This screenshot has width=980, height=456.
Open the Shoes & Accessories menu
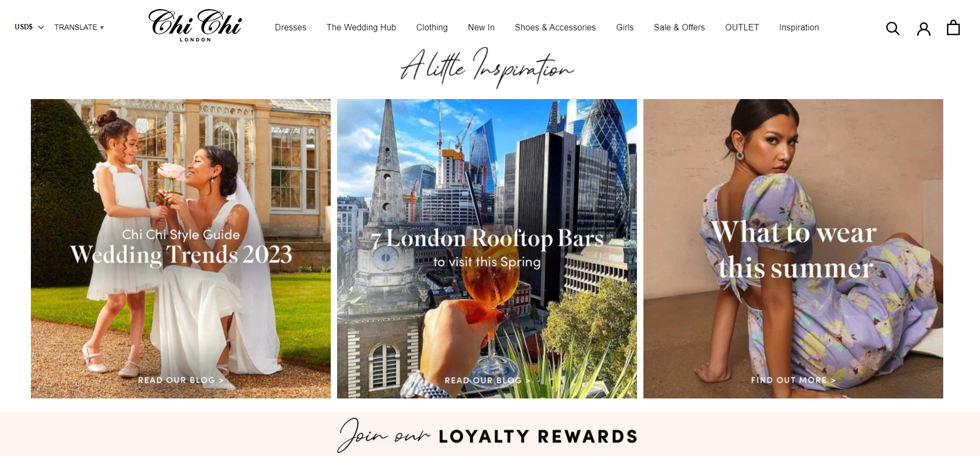tap(555, 27)
